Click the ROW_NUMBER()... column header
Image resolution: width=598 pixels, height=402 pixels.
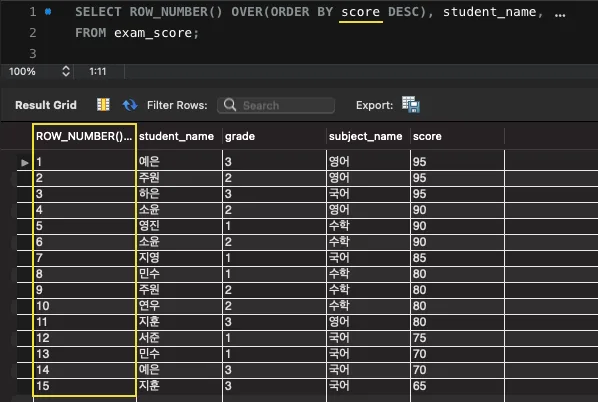[84, 136]
